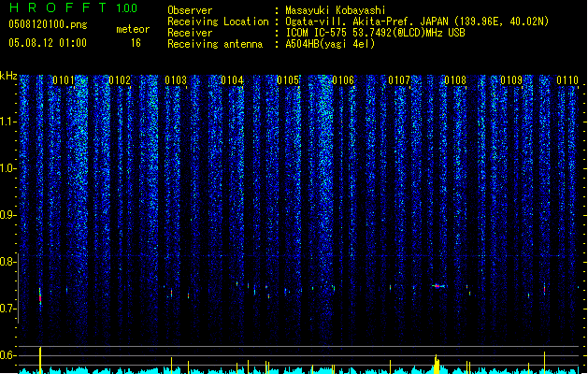The width and height of the screenshot is (588, 374).
Task: Select the filename 0508120100.png
Action: click(48, 24)
